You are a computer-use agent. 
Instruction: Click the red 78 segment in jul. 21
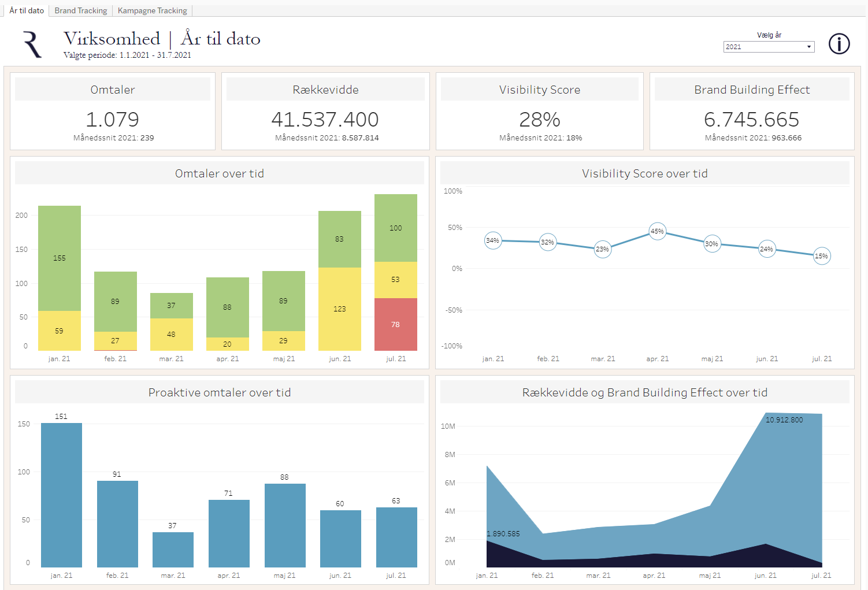(396, 324)
